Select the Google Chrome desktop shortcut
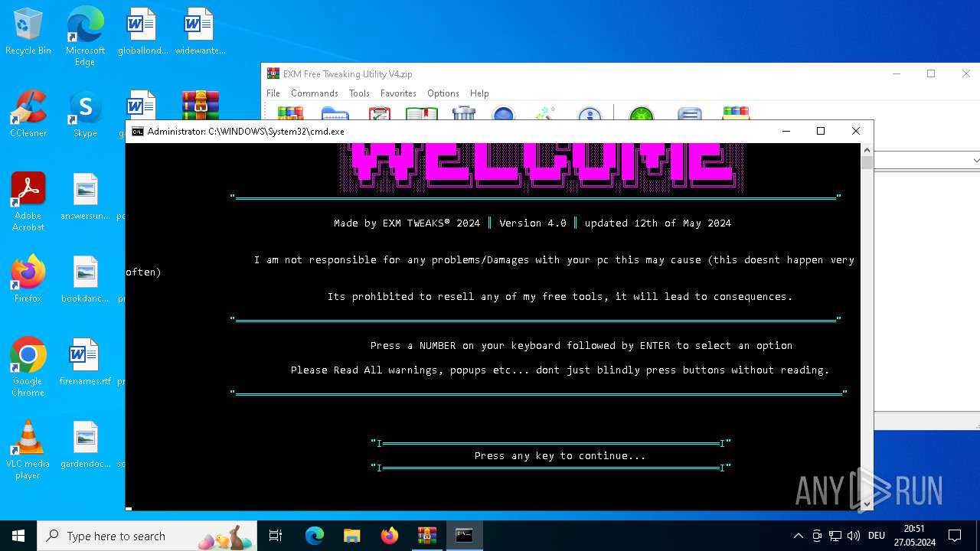This screenshot has height=551, width=980. tap(28, 367)
